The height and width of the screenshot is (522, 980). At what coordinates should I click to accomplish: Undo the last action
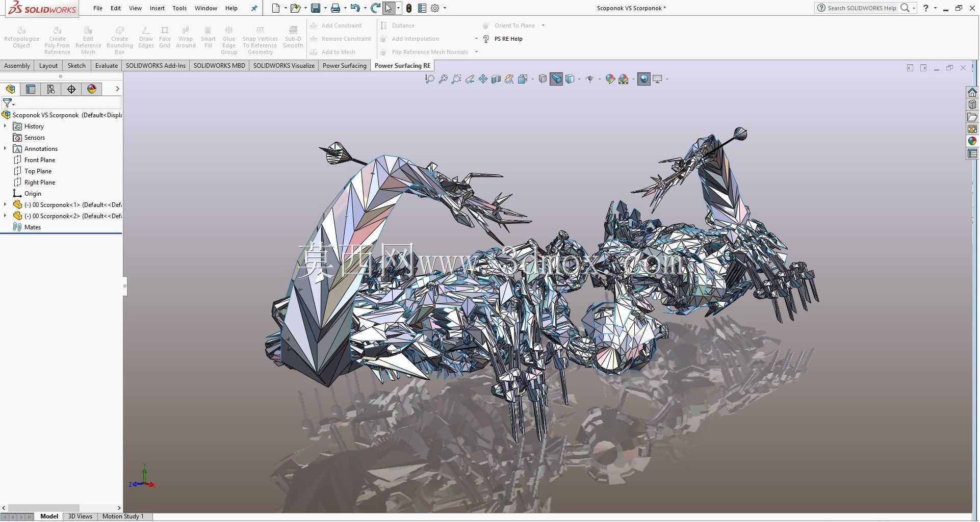(x=355, y=8)
